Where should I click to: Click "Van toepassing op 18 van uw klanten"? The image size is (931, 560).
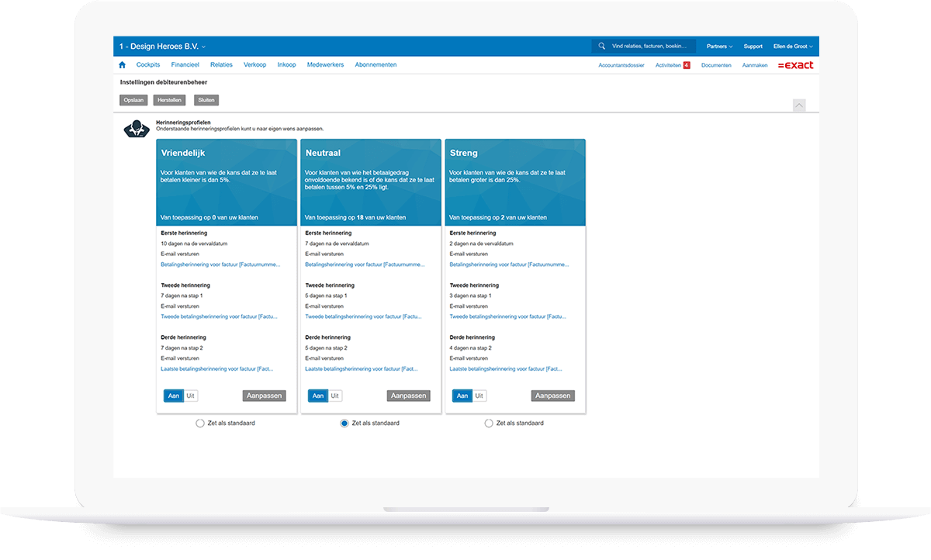(355, 218)
